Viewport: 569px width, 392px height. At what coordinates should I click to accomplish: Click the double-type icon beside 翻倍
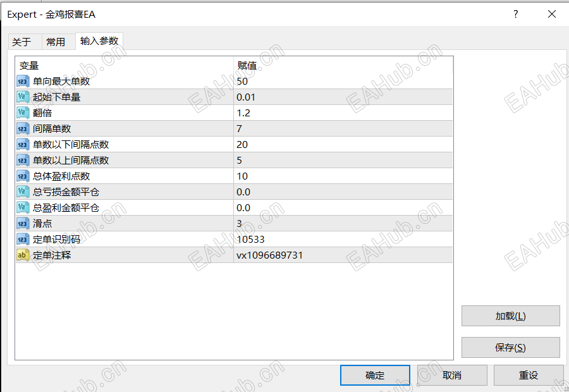(x=23, y=113)
